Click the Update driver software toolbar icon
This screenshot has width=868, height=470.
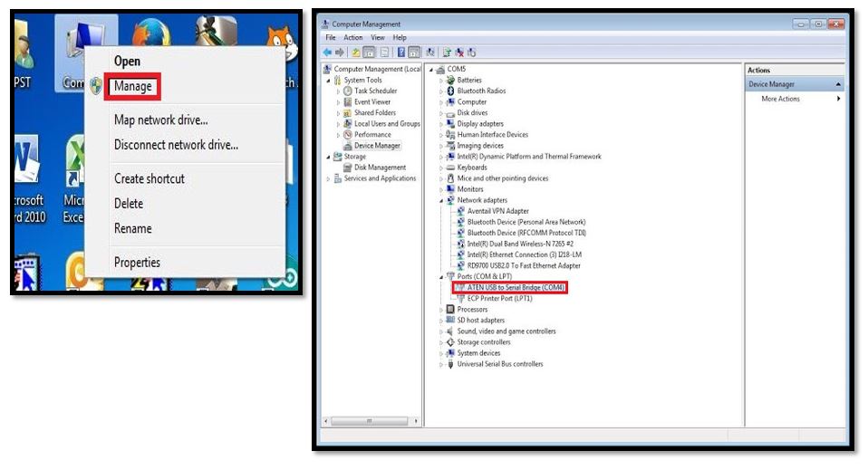click(447, 53)
